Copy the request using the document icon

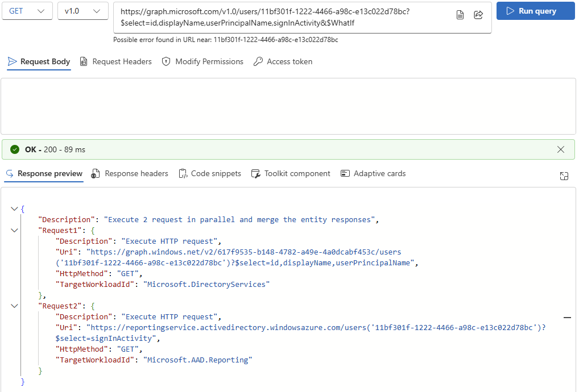[x=460, y=15]
